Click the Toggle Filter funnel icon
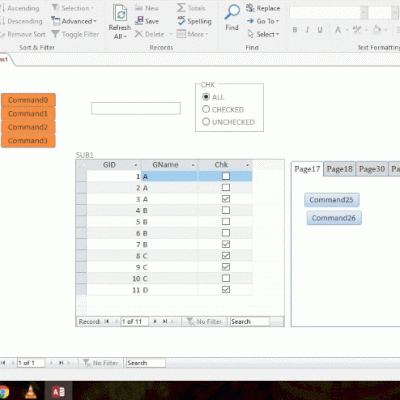 click(x=55, y=34)
